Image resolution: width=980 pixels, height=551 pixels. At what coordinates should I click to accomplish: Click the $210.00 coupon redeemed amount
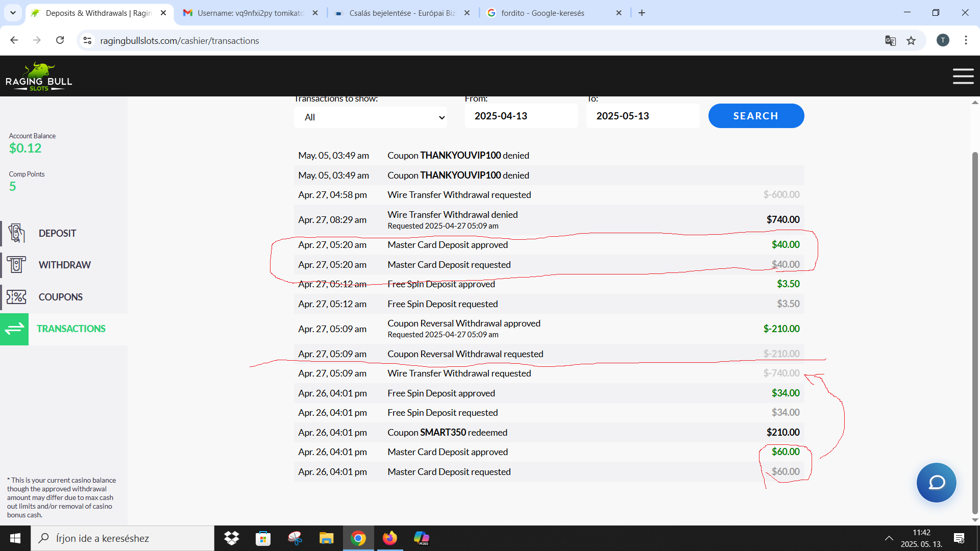(783, 432)
